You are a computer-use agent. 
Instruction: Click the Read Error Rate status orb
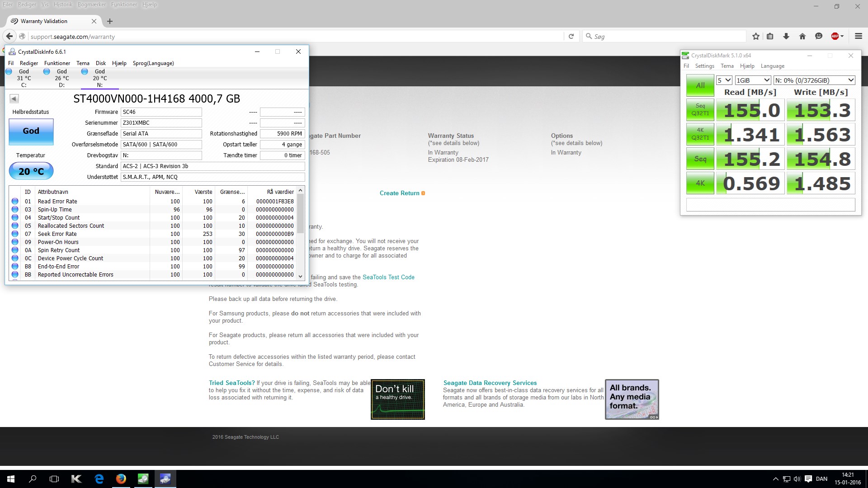pyautogui.click(x=15, y=201)
